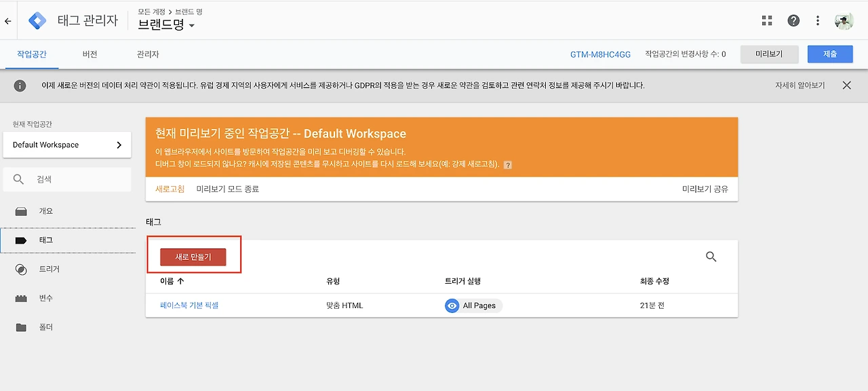868x391 pixels.
Task: Click the GTM-M8HC4GG container ID link
Action: (x=600, y=54)
